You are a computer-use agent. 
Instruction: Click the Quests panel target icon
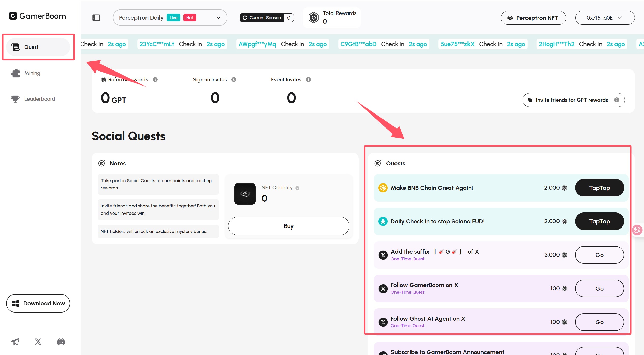pos(378,163)
